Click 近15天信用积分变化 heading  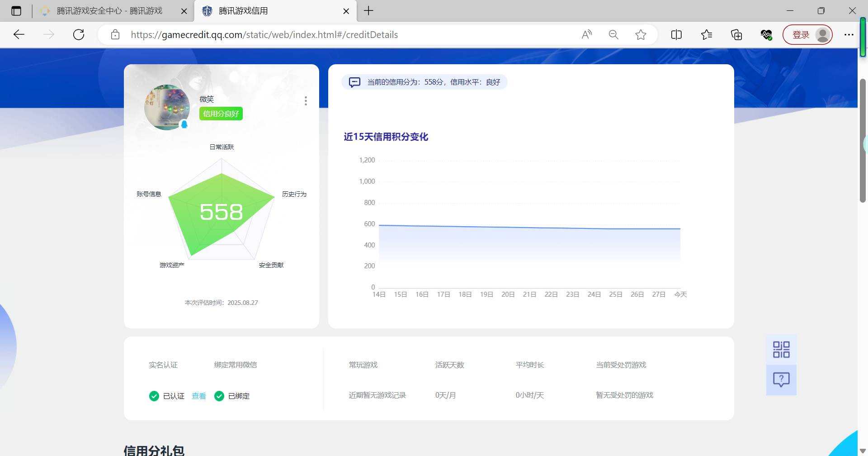386,137
